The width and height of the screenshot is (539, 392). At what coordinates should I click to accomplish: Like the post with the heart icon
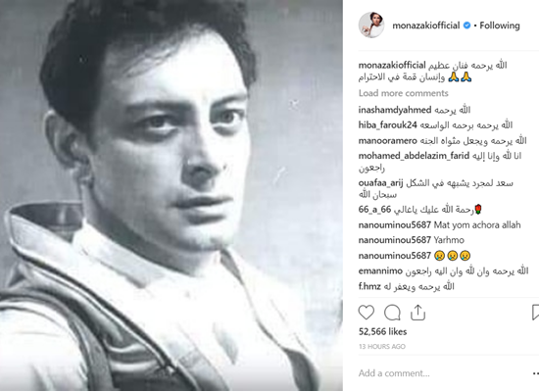click(367, 313)
